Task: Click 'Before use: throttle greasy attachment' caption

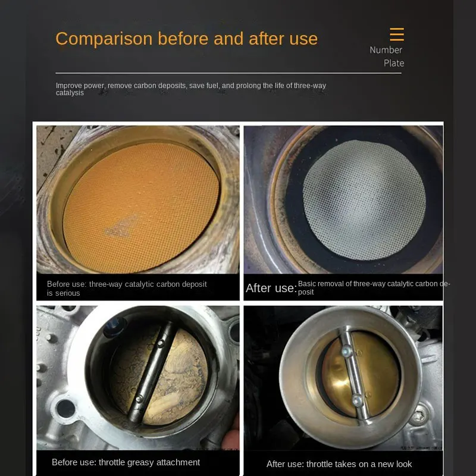Action: click(x=126, y=462)
